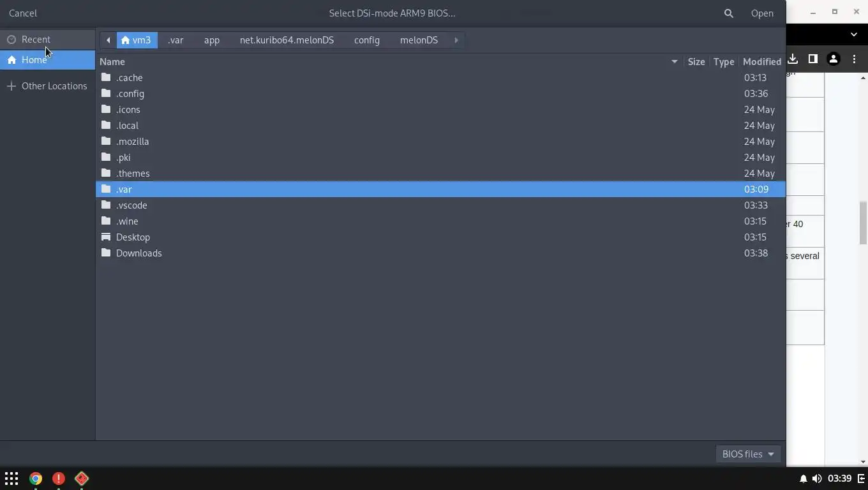Image resolution: width=868 pixels, height=490 pixels.
Task: Click the search magnifier icon in dialog header
Action: tap(728, 13)
